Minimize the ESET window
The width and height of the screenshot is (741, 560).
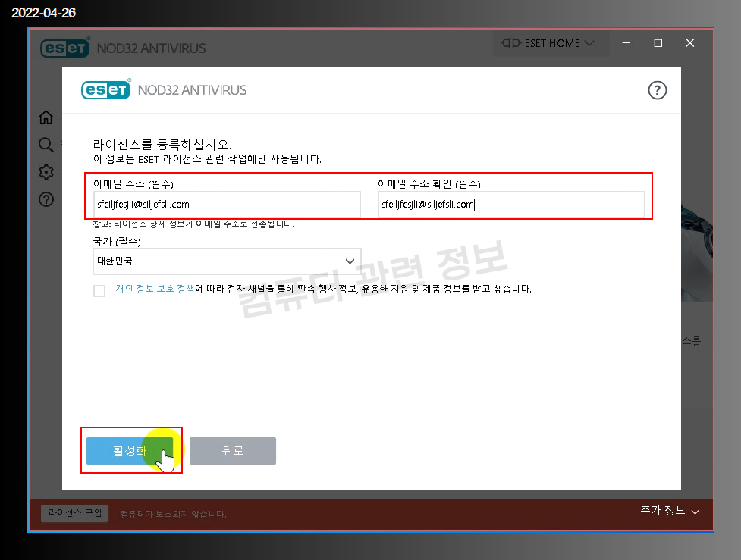coord(626,43)
